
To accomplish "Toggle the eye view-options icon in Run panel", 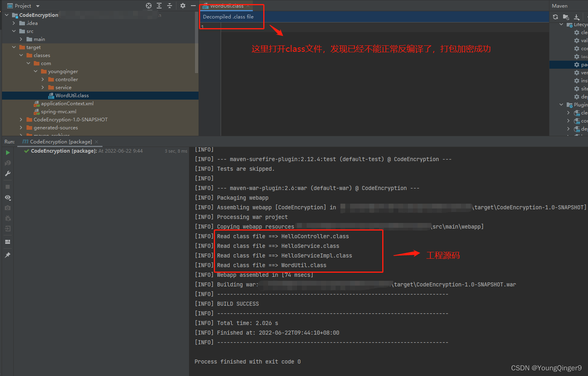I will click(x=8, y=198).
